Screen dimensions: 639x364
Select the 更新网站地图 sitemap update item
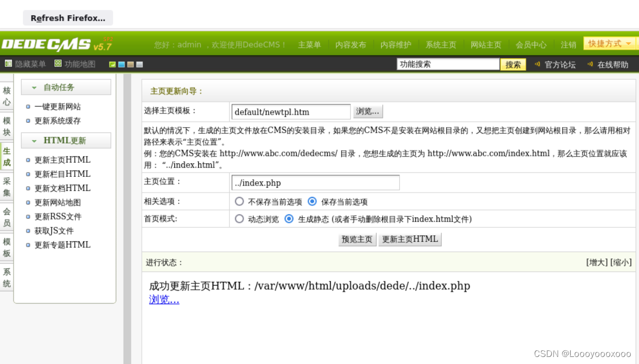[x=56, y=202]
